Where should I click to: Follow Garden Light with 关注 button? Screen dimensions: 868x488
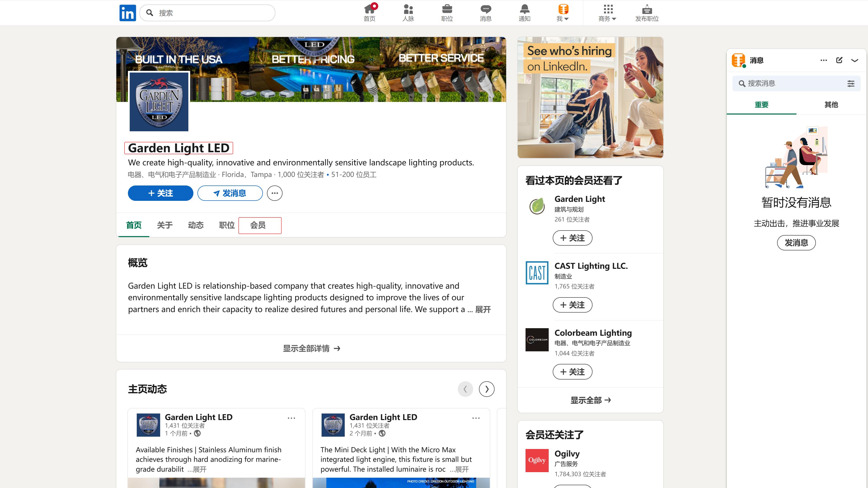click(572, 238)
